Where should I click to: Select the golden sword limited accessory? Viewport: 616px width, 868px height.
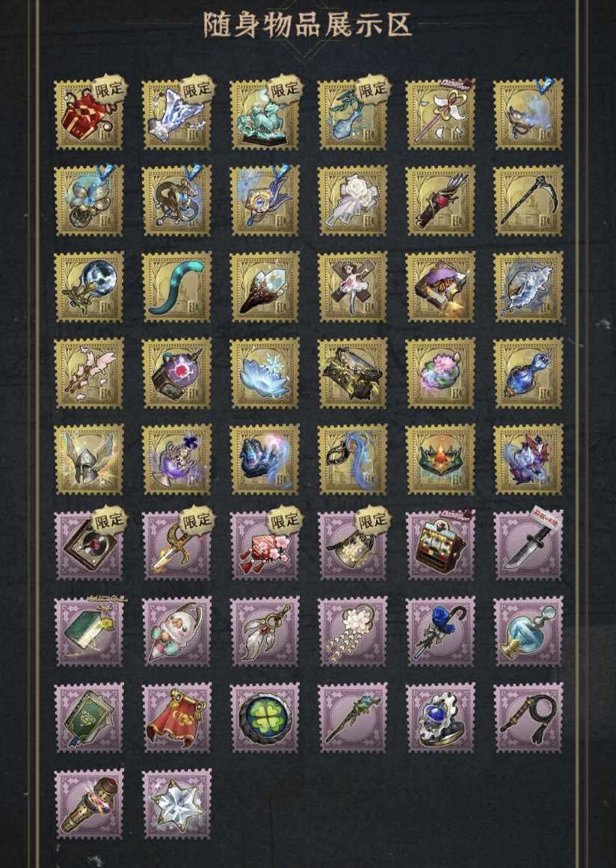coord(176,546)
